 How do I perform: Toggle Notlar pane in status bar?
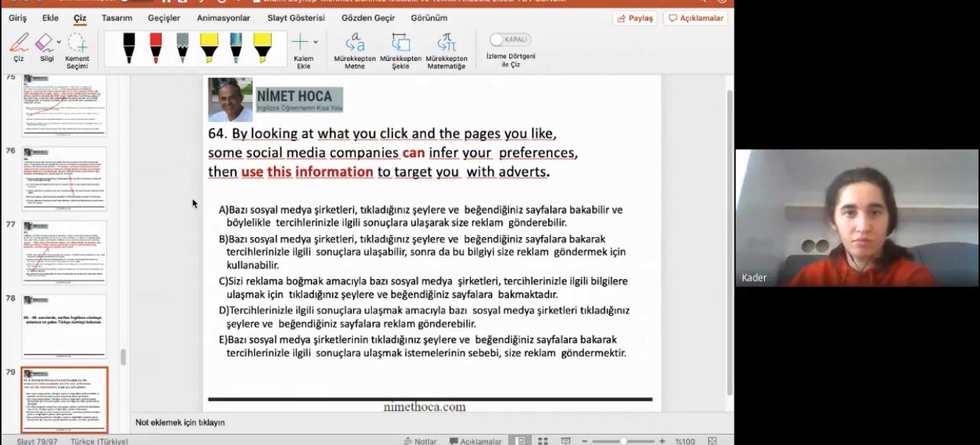[420, 441]
